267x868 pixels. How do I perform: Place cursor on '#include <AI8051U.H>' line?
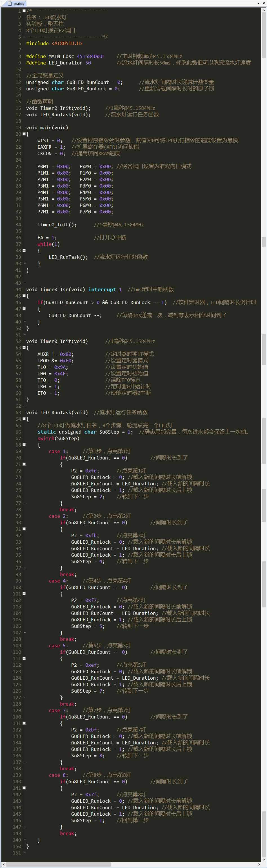point(54,43)
